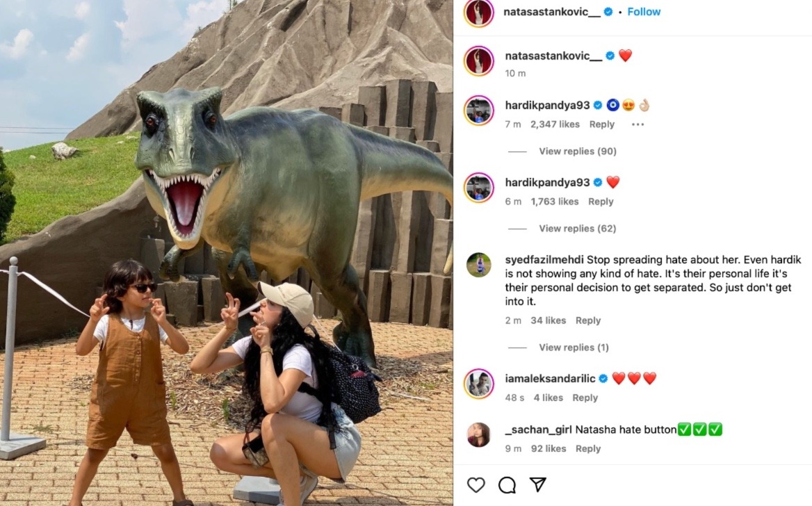Click the dinosaur photo
The height and width of the screenshot is (506, 812).
pos(227,253)
